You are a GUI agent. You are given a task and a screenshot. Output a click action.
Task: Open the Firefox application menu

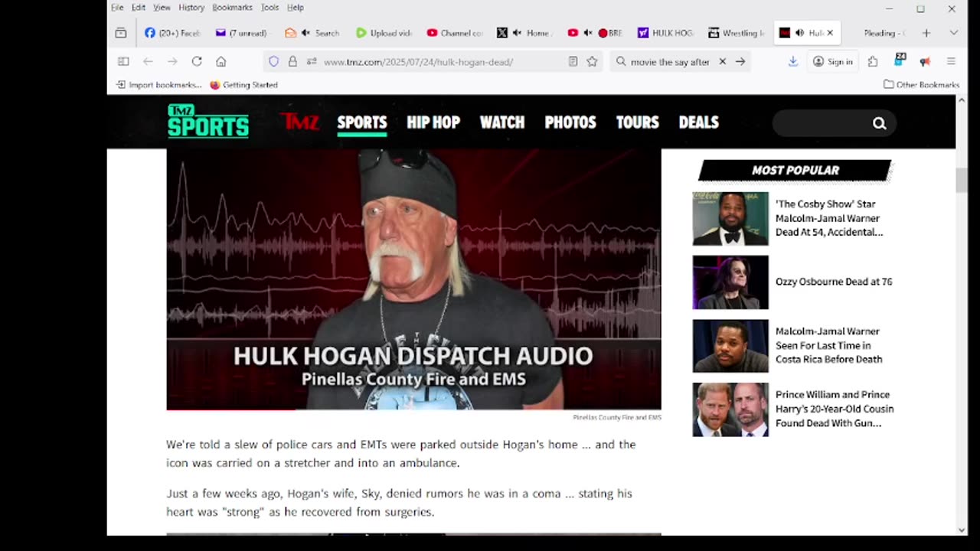point(951,61)
